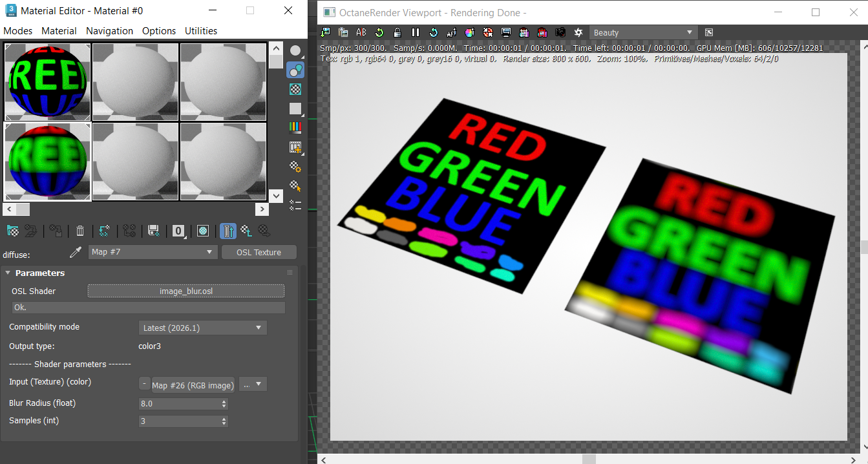Open the Compatibility mode dropdown
Screen dimensions: 868x464
(202, 328)
